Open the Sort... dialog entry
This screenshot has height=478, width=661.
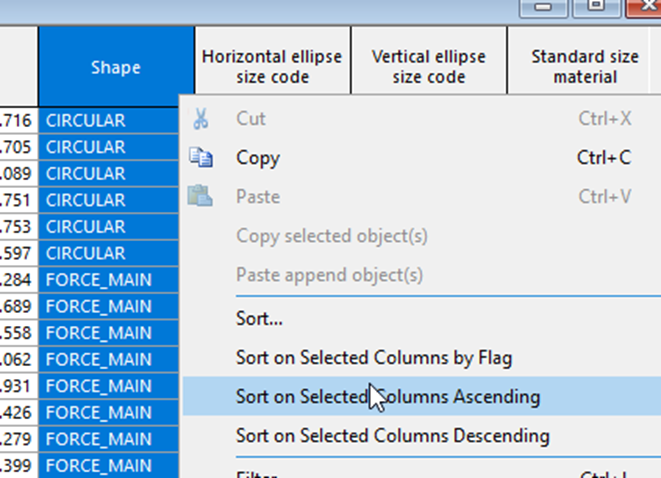422,318
